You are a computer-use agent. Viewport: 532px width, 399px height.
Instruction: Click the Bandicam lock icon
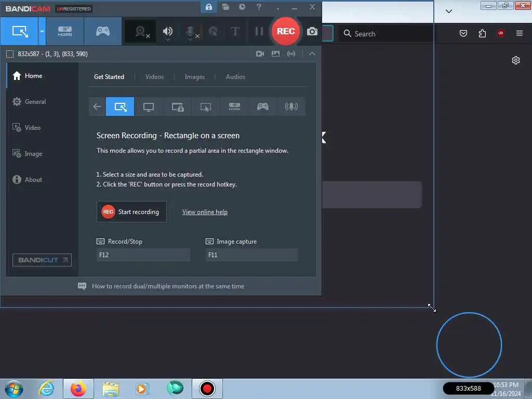[209, 7]
